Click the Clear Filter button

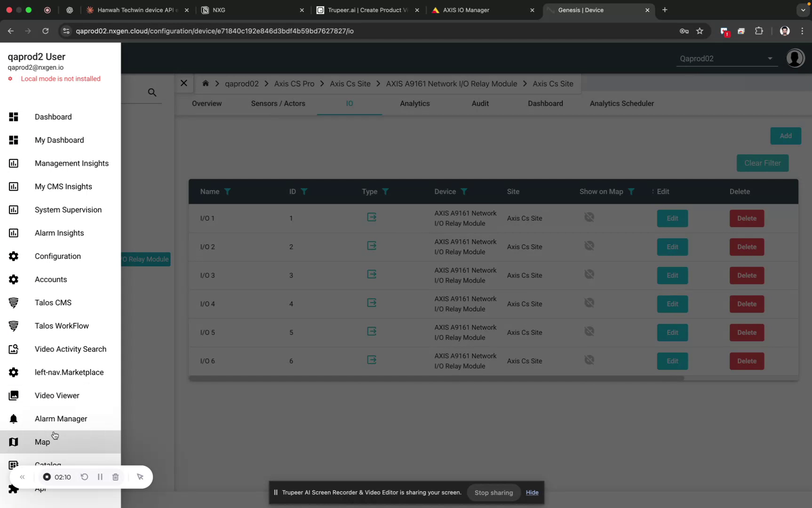pyautogui.click(x=762, y=163)
